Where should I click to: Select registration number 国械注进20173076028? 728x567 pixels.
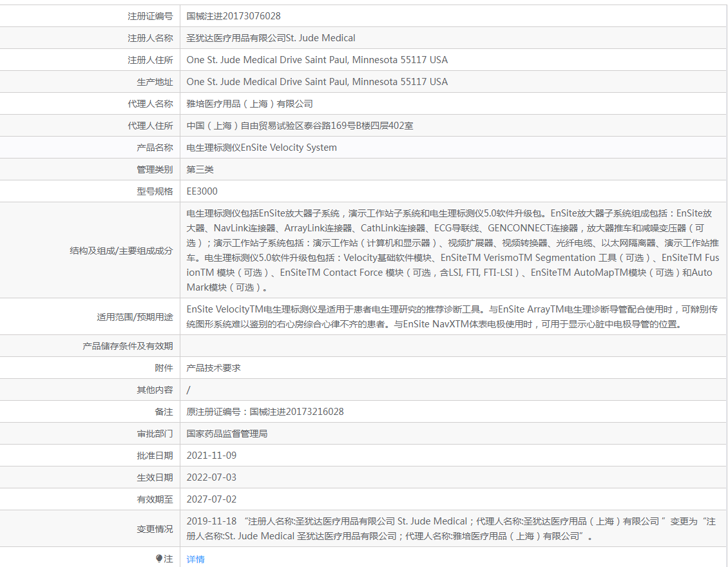click(x=233, y=16)
